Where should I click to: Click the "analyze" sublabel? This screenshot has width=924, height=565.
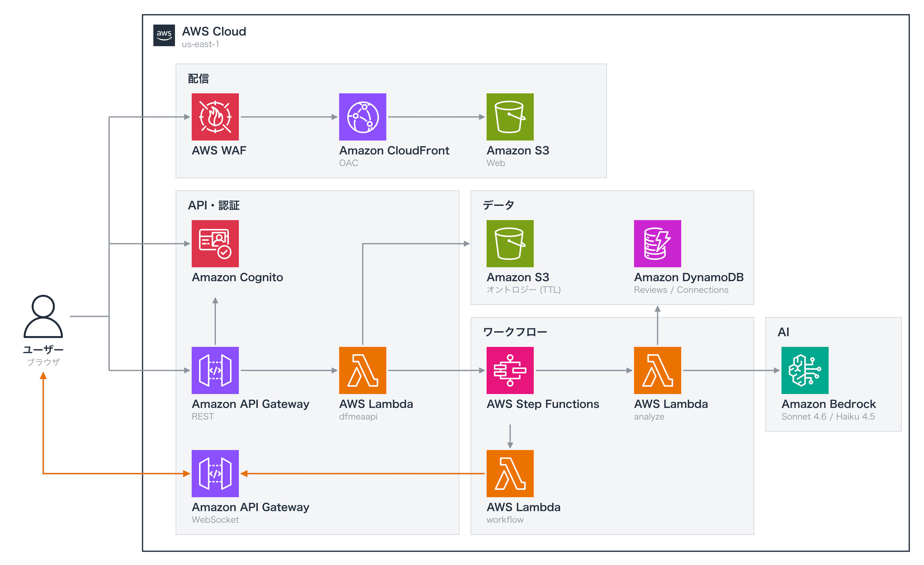tap(649, 417)
